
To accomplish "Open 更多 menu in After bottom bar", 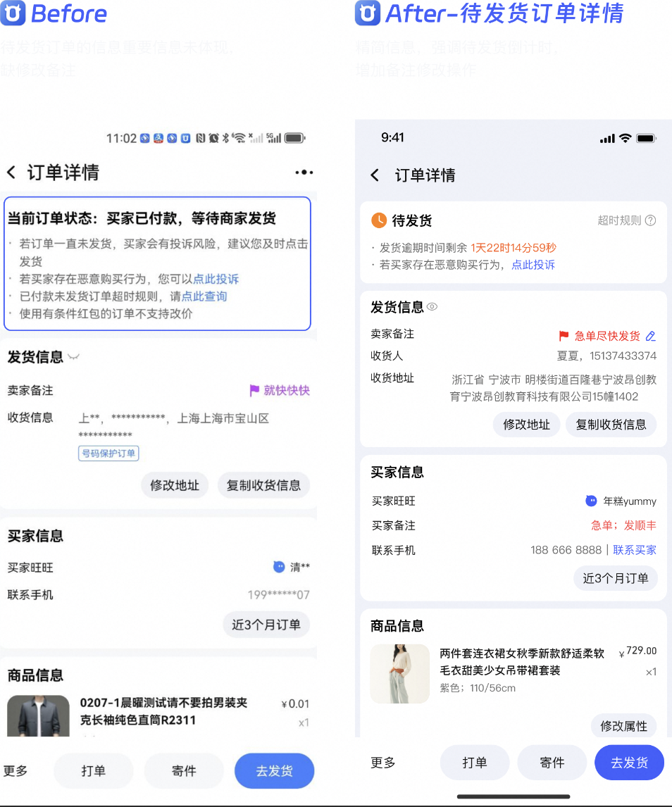I will pyautogui.click(x=383, y=763).
